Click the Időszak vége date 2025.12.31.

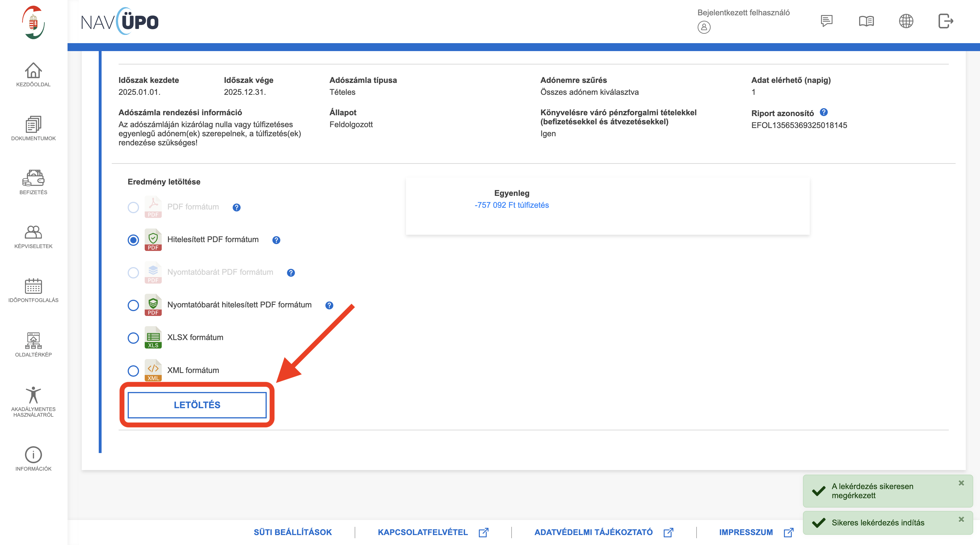pyautogui.click(x=245, y=92)
